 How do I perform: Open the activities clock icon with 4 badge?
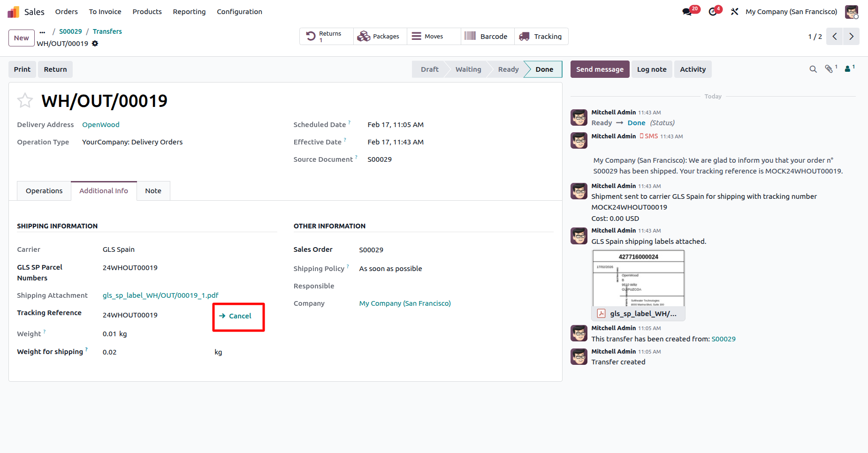(x=713, y=12)
